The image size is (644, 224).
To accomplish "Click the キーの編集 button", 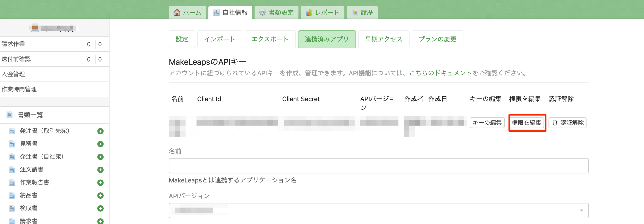I will pyautogui.click(x=487, y=123).
